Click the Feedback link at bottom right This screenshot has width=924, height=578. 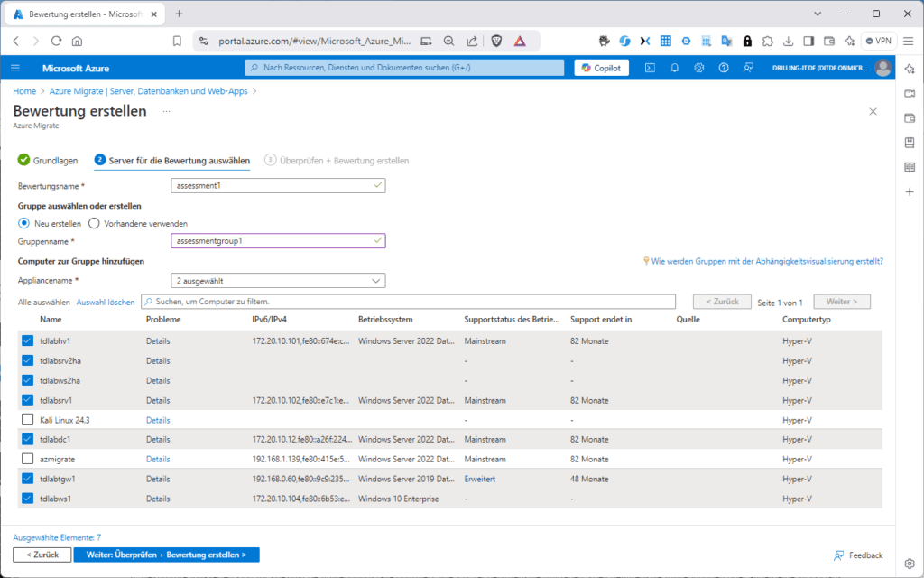click(x=858, y=555)
